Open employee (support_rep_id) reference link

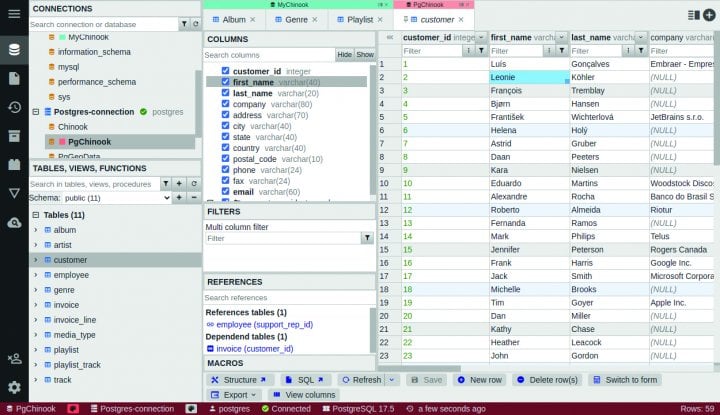(x=264, y=324)
